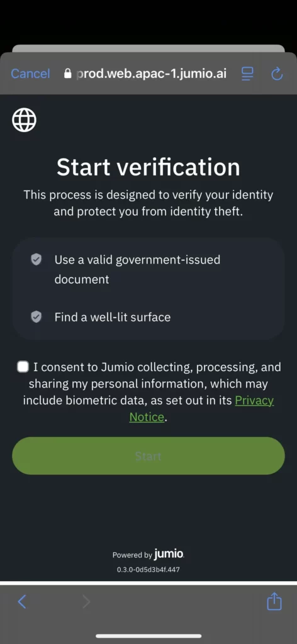Viewport: 297px width, 644px height.
Task: Go forward with the right chevron
Action: click(x=86, y=602)
